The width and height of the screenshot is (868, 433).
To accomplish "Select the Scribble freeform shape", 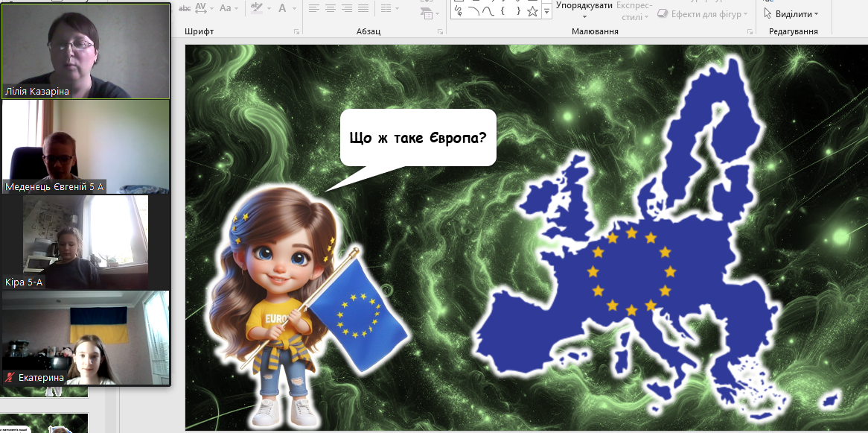I will 459,10.
